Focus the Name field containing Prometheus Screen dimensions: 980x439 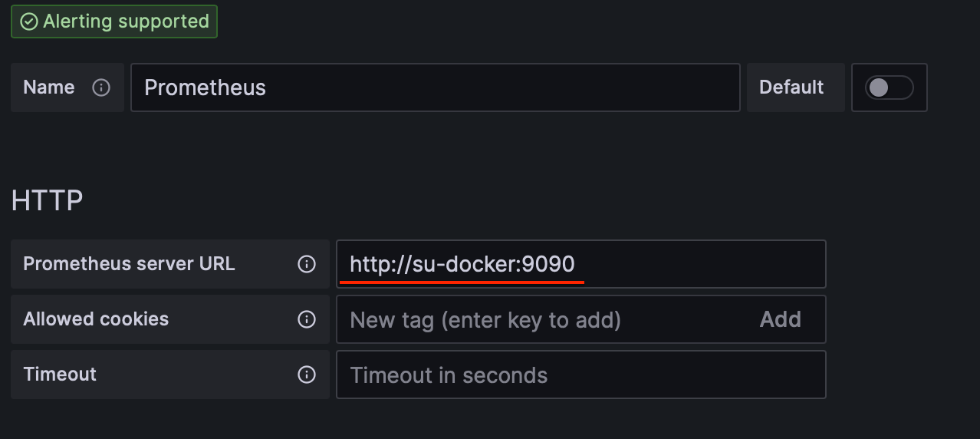435,87
